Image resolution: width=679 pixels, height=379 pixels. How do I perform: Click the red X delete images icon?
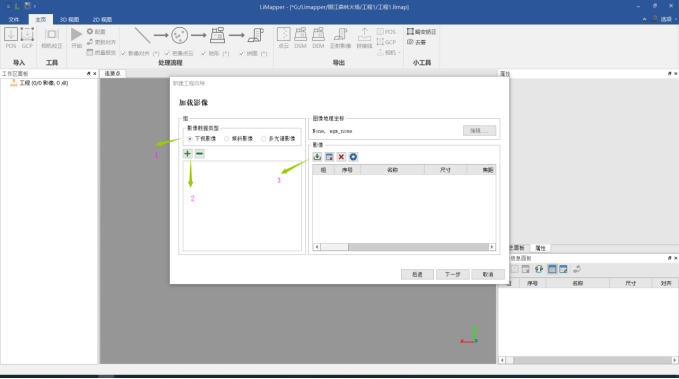click(x=341, y=157)
